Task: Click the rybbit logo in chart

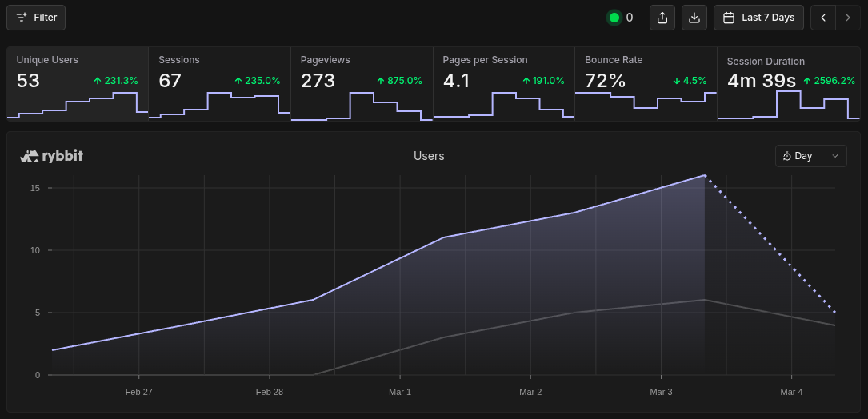Action: click(x=52, y=156)
